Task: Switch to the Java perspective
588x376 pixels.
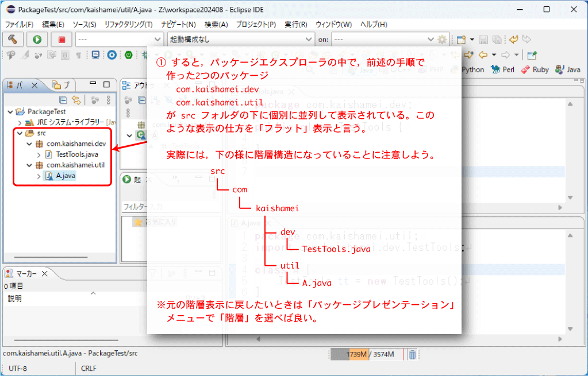Action: [x=568, y=69]
